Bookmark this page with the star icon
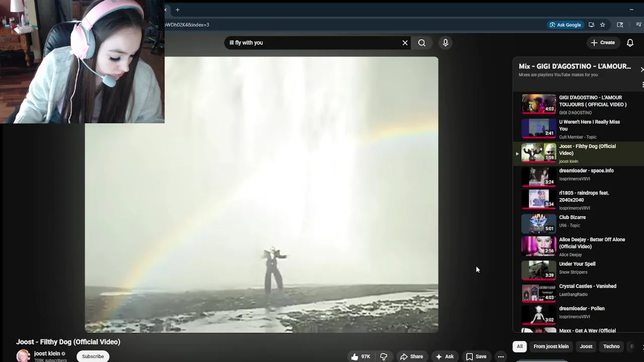 tap(603, 25)
